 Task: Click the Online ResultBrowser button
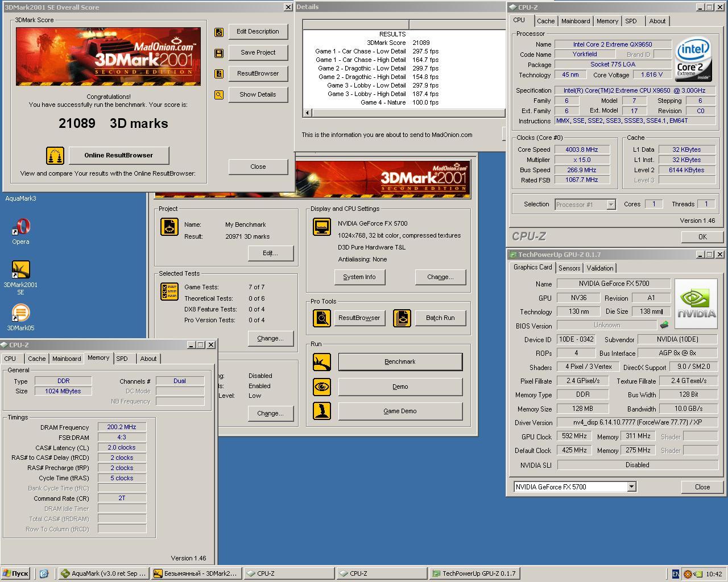(119, 155)
